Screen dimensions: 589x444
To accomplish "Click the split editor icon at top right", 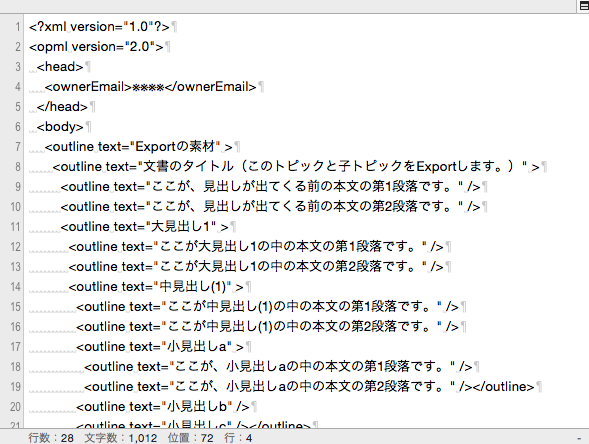I will click(x=583, y=6).
